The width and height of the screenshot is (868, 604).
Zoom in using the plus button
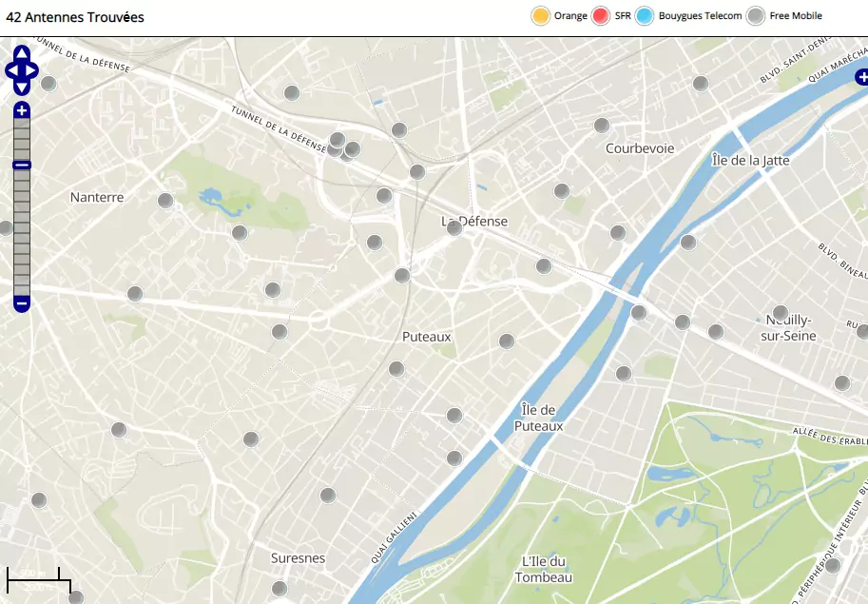tap(22, 110)
